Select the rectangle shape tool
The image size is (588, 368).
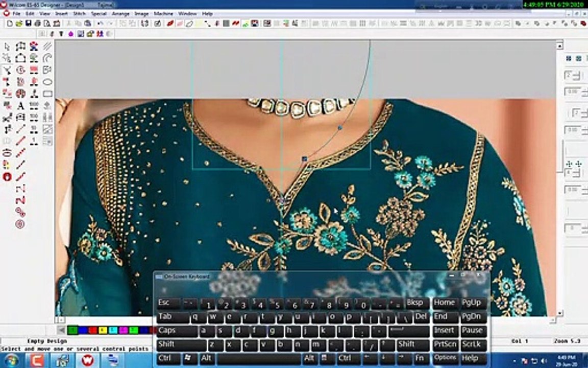pyautogui.click(x=47, y=94)
